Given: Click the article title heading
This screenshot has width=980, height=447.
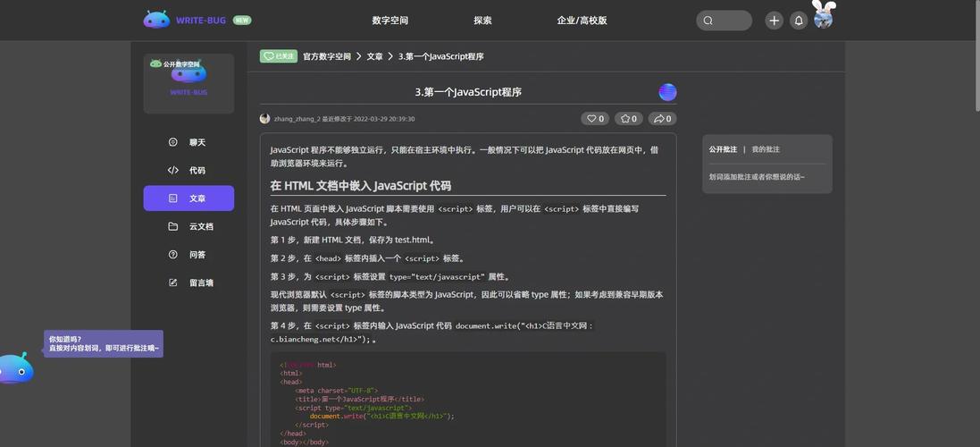Looking at the screenshot, I should (x=468, y=92).
